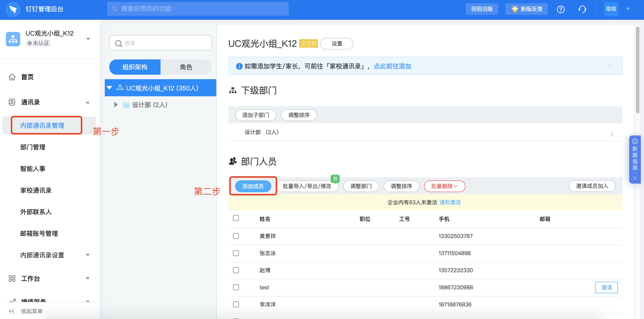Close the 家校通讯录 notice banner
Image resolution: width=644 pixels, height=319 pixels.
point(609,66)
